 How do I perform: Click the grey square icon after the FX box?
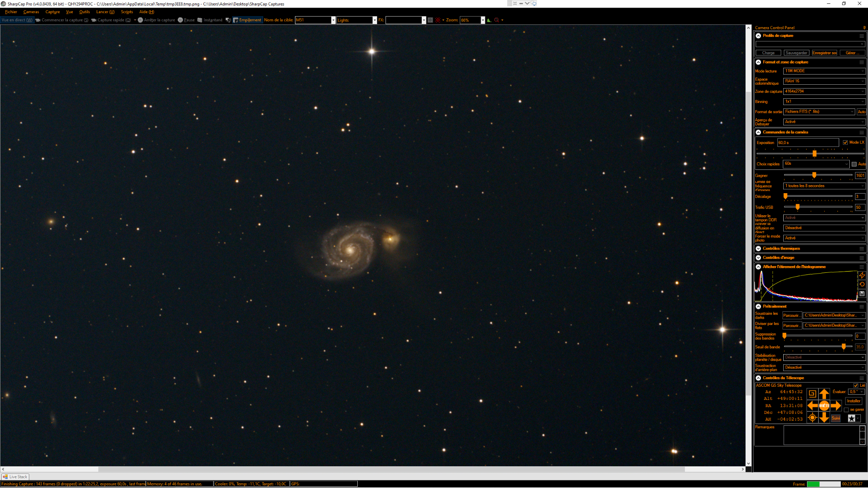(x=430, y=20)
